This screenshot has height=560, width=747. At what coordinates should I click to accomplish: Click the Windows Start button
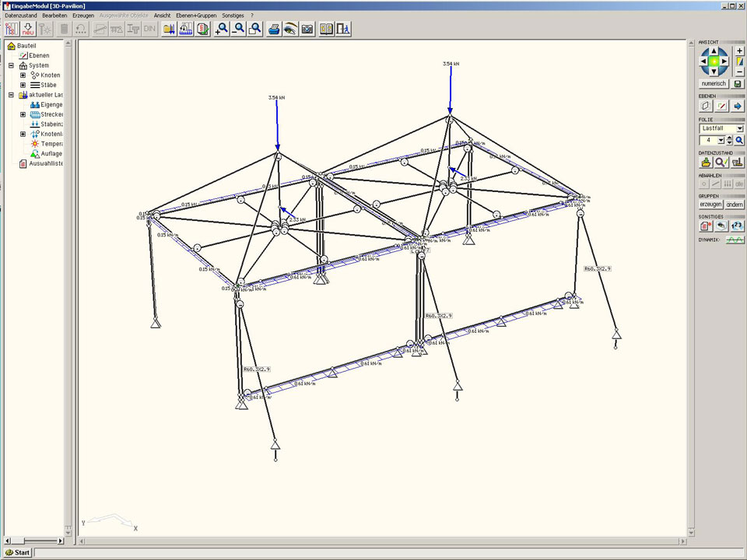17,553
